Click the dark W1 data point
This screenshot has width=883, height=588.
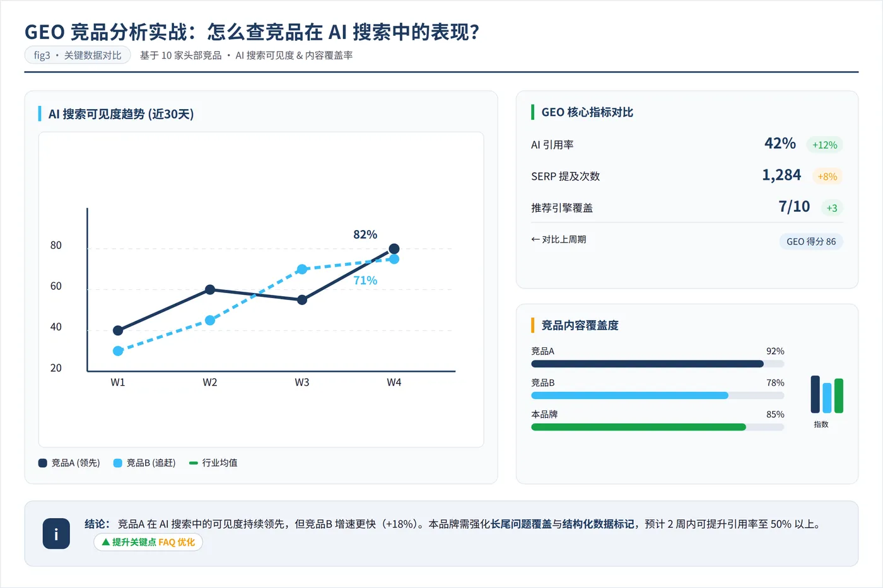coord(118,330)
